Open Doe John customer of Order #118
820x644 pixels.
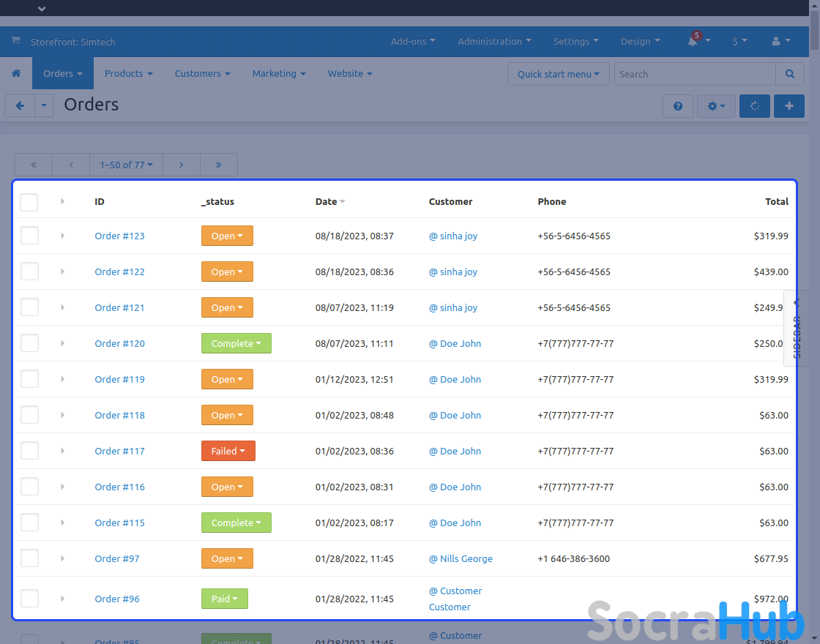click(x=455, y=415)
